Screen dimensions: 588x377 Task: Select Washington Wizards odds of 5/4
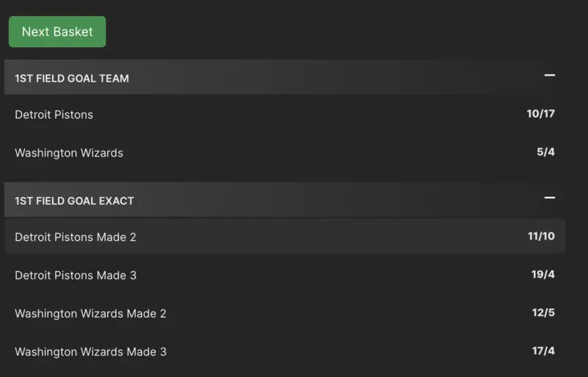tap(545, 152)
